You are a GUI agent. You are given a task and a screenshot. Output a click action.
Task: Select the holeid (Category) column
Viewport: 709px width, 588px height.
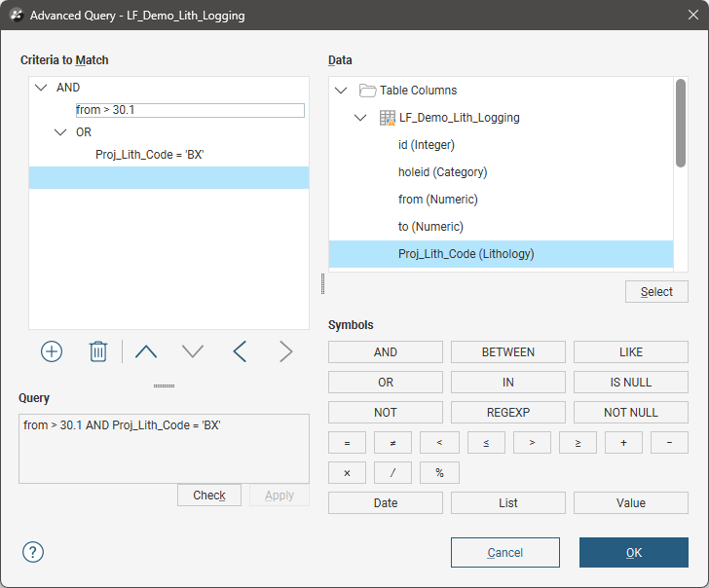442,172
